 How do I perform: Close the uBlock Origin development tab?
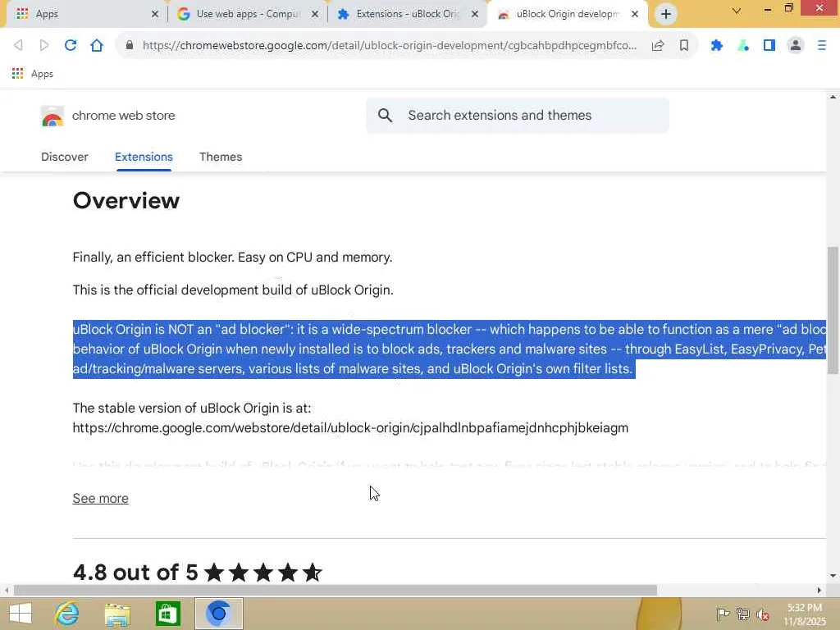635,14
